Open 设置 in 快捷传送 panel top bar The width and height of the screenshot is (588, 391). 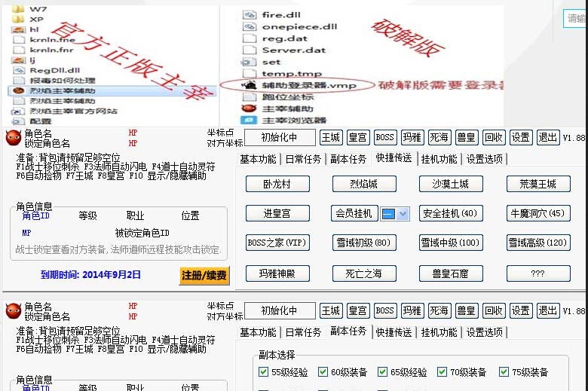(521, 138)
